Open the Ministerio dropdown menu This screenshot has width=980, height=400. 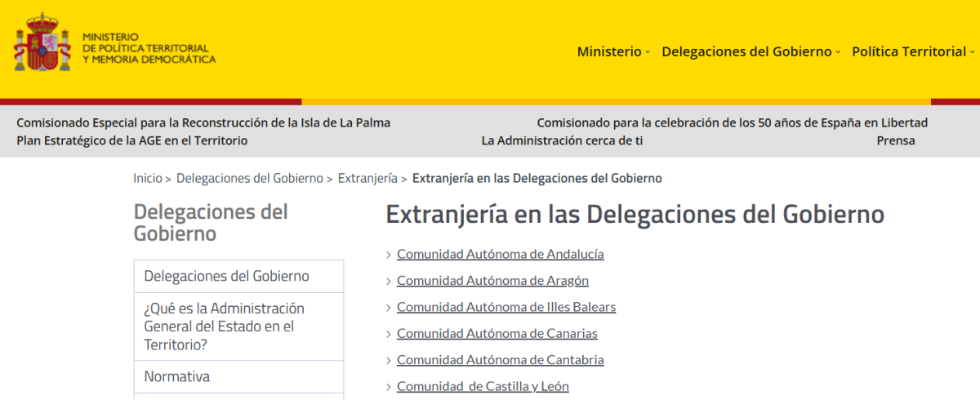(613, 51)
